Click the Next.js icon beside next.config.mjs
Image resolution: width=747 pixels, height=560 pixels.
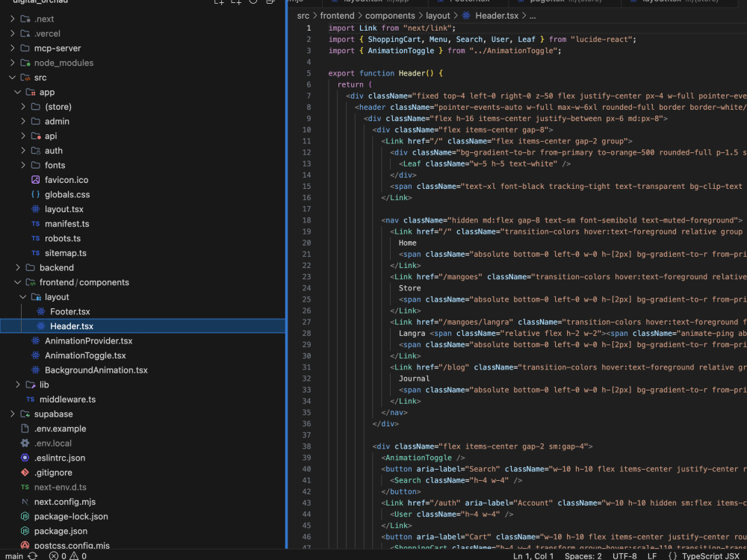25,502
